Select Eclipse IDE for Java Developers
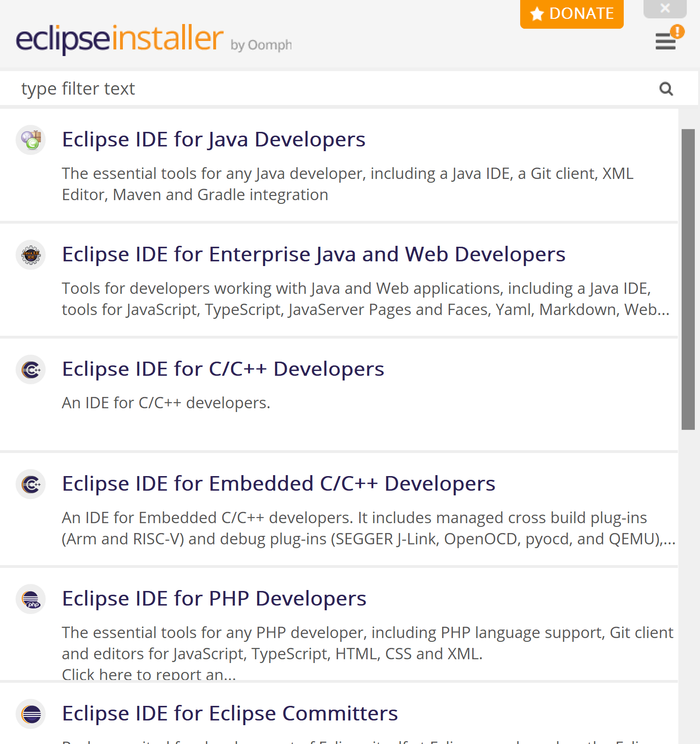Screen dimensions: 700x744 coord(214,140)
